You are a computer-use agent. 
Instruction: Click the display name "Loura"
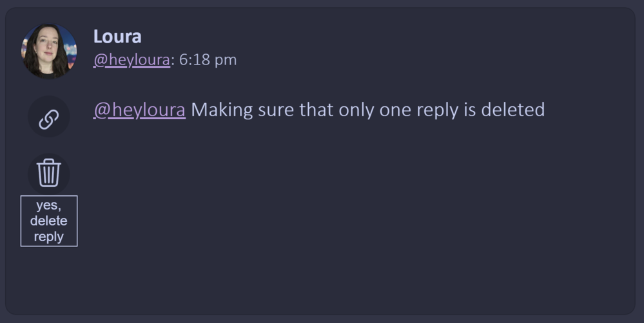tap(117, 36)
